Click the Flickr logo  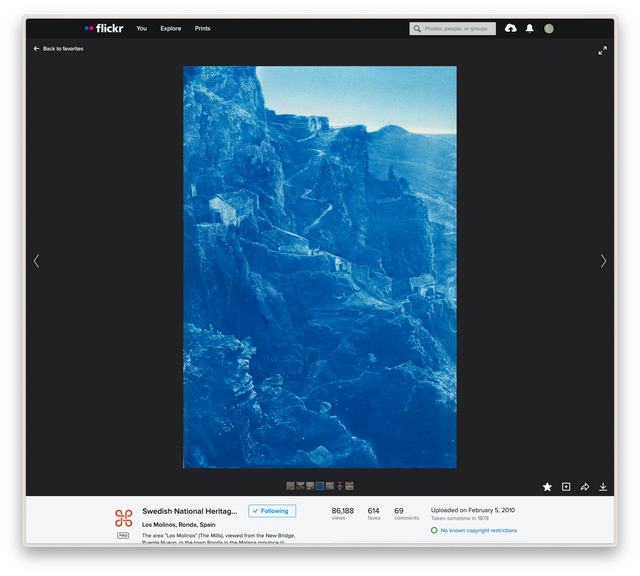(x=104, y=28)
